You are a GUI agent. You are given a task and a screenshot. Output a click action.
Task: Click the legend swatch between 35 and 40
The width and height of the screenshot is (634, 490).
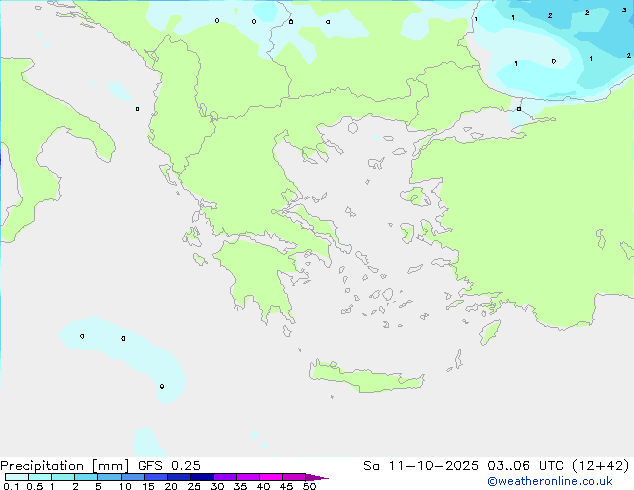247,477
